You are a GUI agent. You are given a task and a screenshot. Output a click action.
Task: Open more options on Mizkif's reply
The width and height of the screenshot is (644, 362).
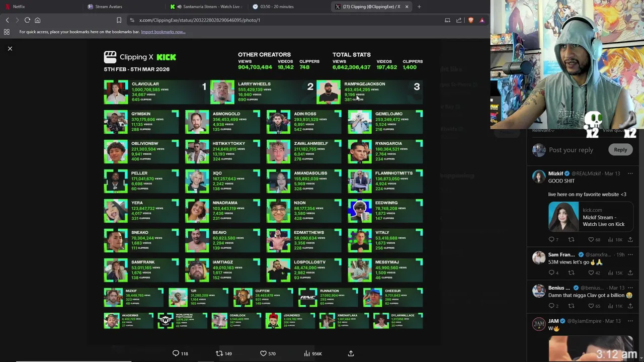630,173
